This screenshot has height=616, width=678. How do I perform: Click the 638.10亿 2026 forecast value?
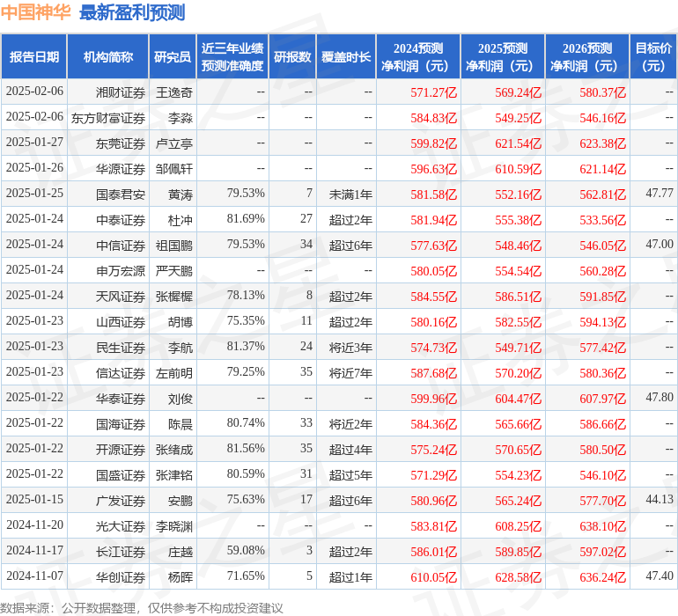tap(603, 526)
